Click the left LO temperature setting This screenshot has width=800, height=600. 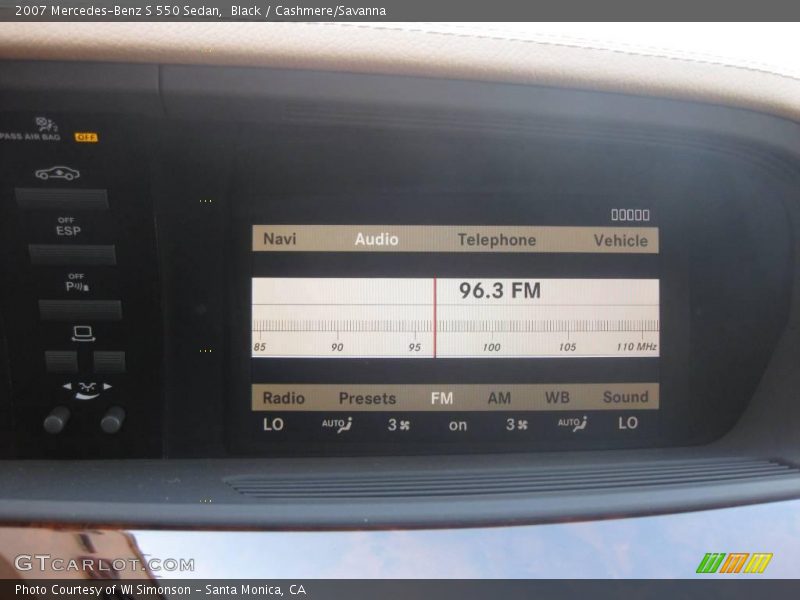coord(273,424)
